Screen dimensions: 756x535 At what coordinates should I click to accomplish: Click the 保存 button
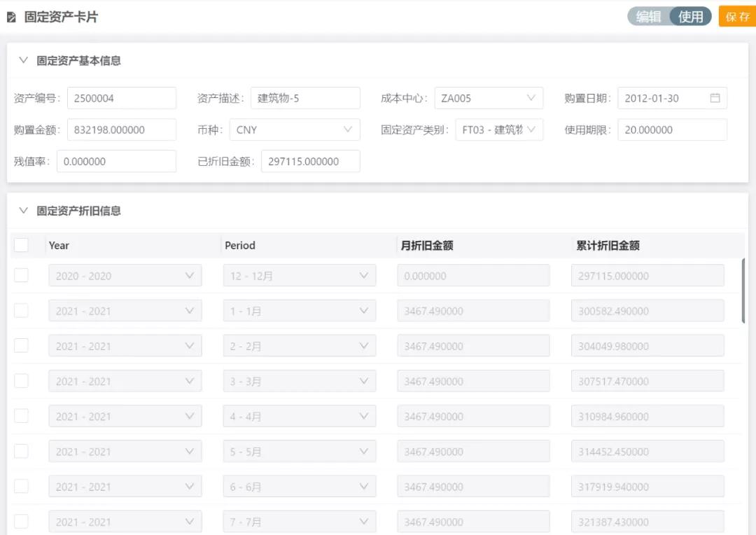[x=737, y=16]
